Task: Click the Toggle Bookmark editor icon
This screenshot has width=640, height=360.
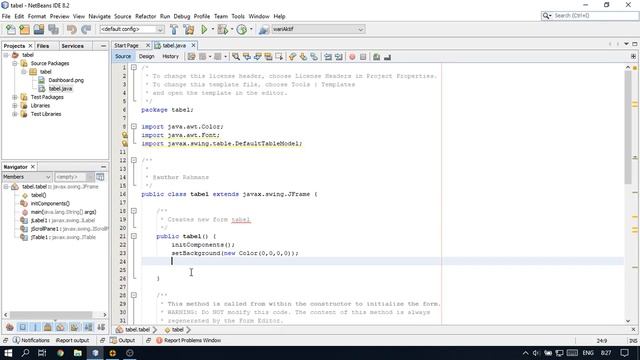Action: (x=314, y=57)
